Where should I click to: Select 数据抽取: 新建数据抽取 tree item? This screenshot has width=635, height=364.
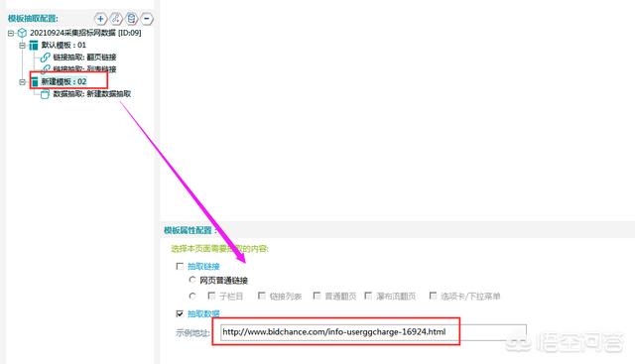92,94
